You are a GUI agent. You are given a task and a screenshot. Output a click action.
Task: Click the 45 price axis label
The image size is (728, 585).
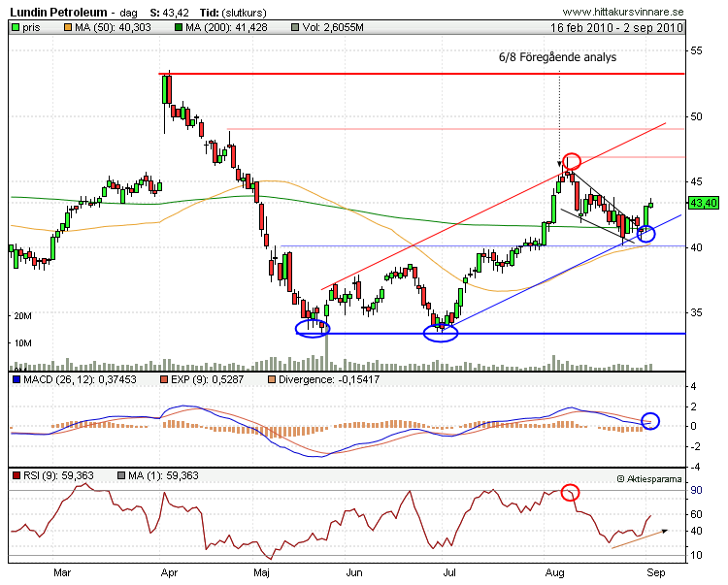pyautogui.click(x=696, y=181)
